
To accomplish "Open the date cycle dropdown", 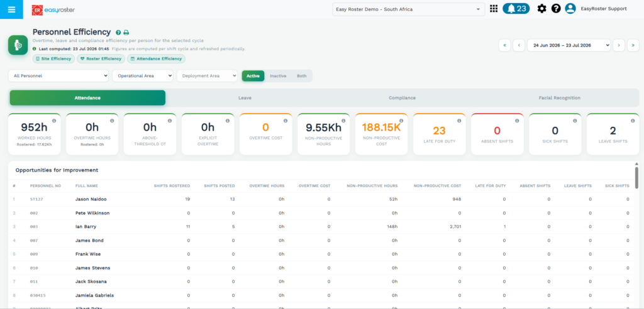I will (569, 45).
